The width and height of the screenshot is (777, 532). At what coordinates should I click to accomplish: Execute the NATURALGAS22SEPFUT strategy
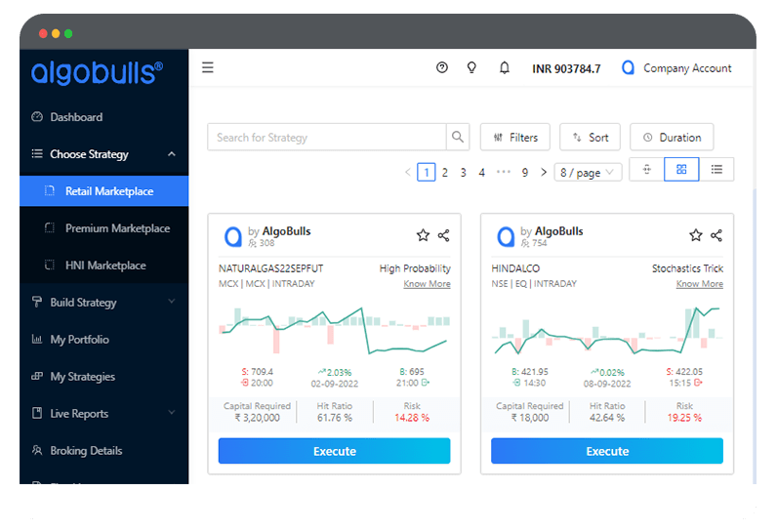click(334, 451)
